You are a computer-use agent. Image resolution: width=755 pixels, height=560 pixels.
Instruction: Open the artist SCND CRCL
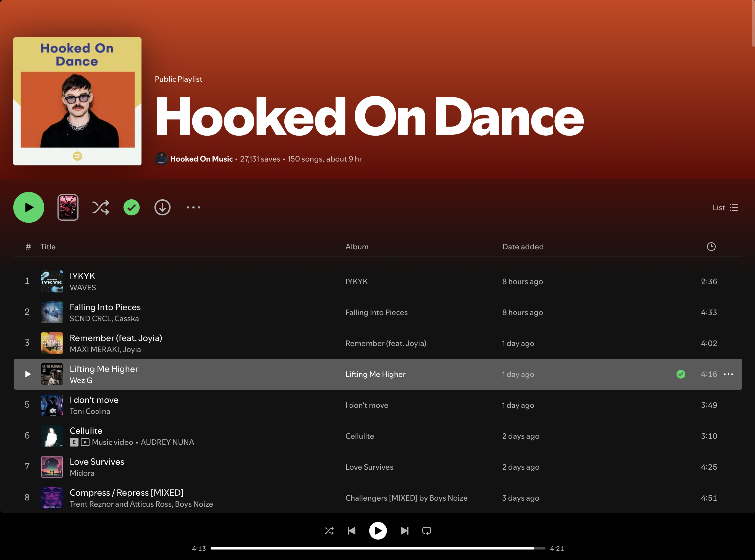tap(90, 319)
